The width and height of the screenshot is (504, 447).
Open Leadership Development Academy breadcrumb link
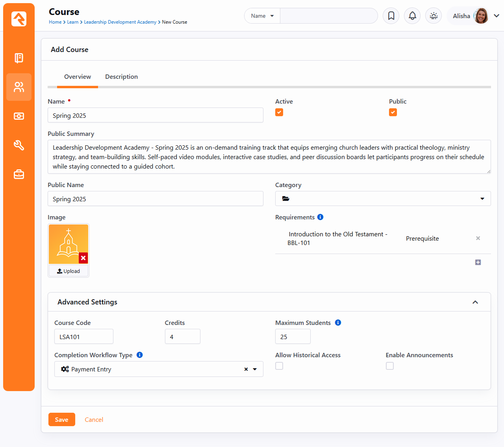point(120,22)
